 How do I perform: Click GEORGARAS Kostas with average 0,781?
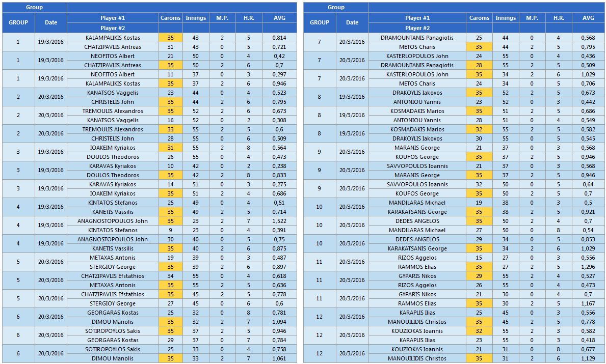[113, 313]
